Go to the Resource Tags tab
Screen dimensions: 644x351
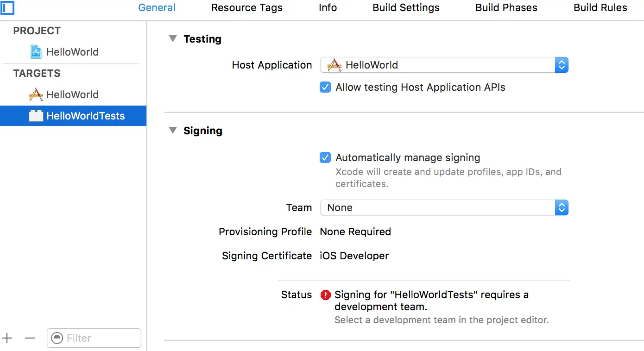(x=247, y=8)
